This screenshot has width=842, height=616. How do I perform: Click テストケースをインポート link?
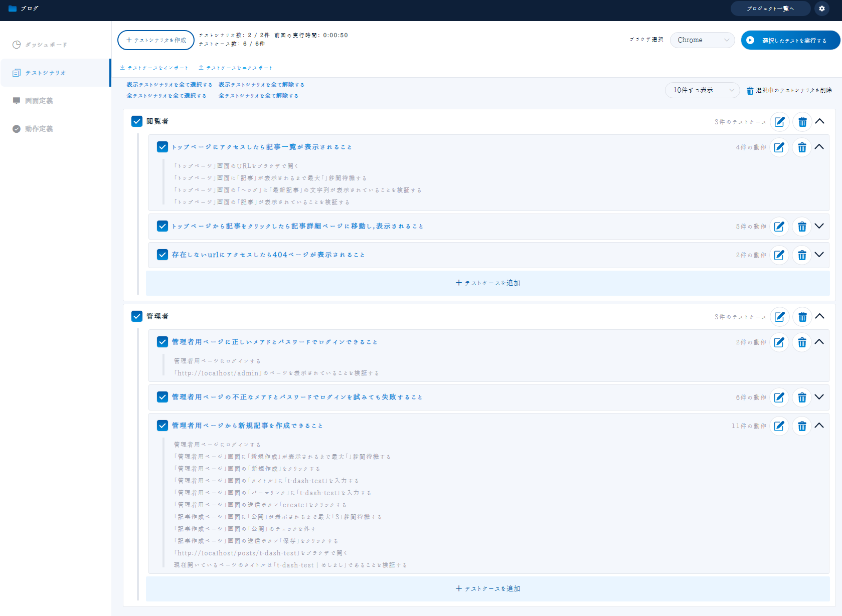click(153, 67)
